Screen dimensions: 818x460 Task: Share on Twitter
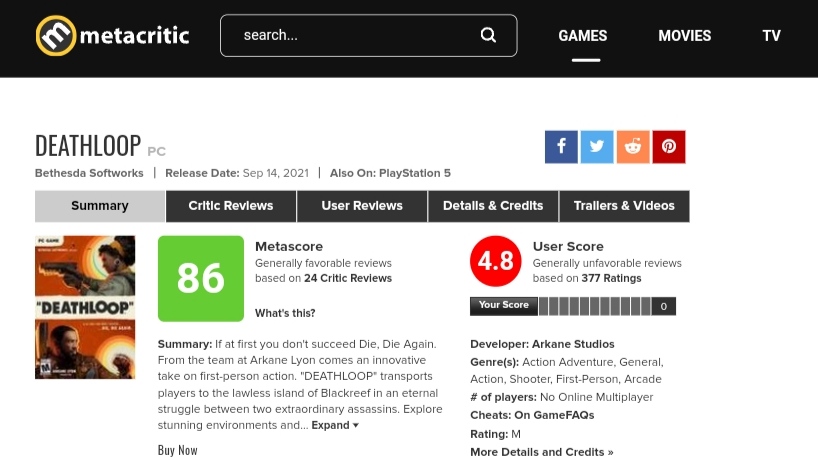597,147
